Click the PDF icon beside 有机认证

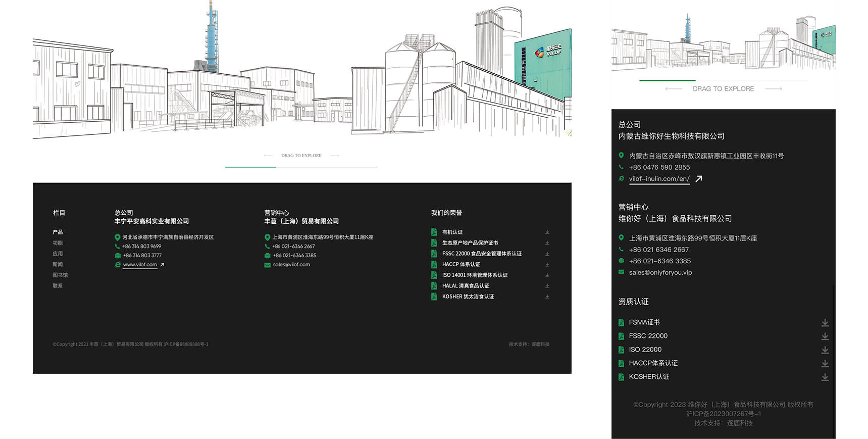(x=434, y=232)
